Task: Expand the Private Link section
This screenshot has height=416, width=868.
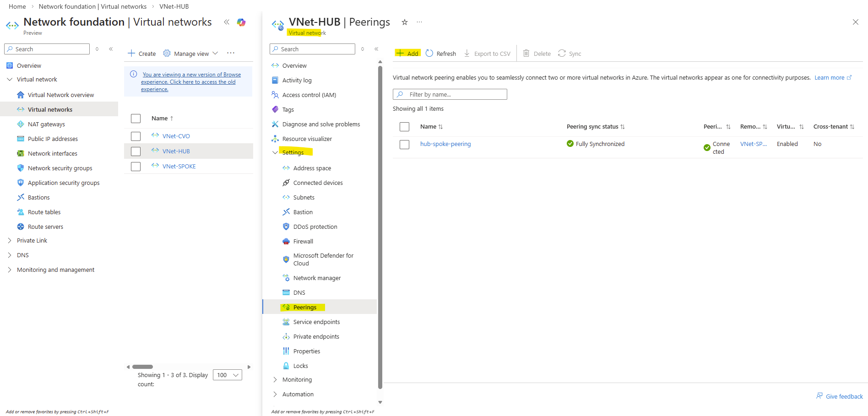Action: (10, 240)
